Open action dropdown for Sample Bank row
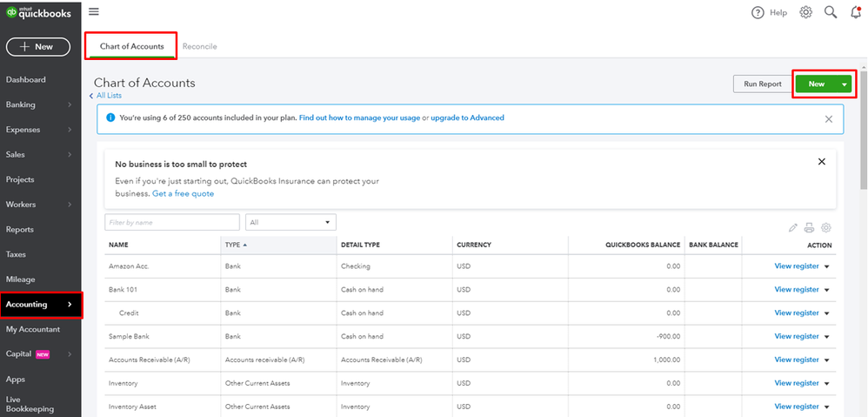Screen dimensions: 868x417 pyautogui.click(x=827, y=337)
